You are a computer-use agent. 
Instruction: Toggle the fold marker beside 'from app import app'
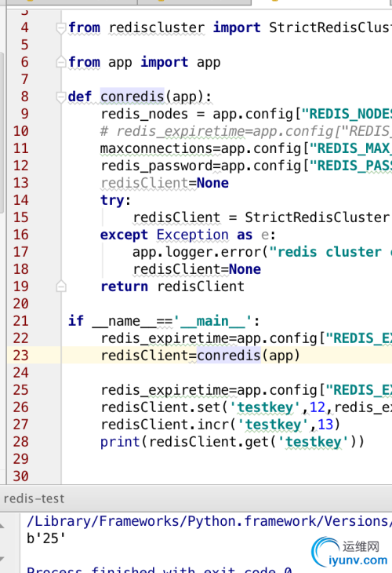pos(60,62)
